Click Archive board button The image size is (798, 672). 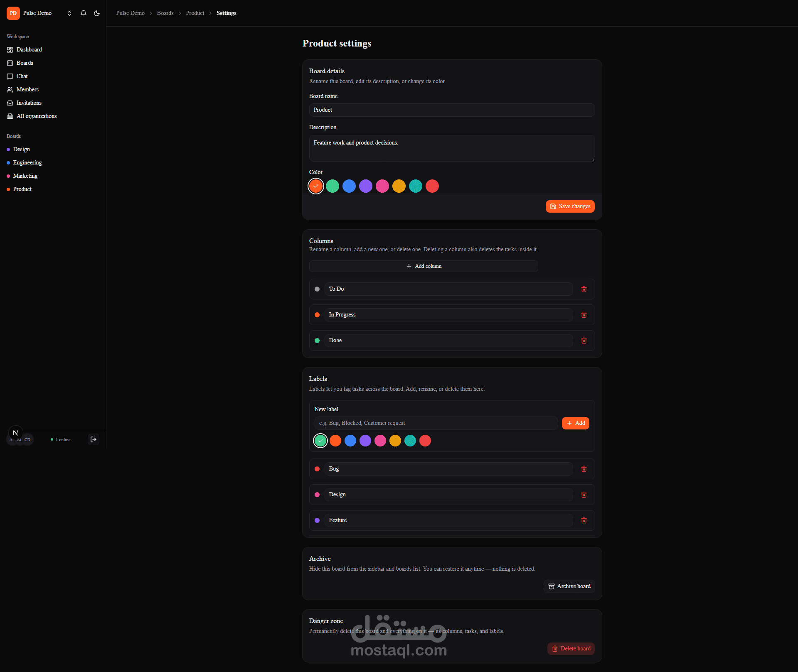pyautogui.click(x=569, y=586)
